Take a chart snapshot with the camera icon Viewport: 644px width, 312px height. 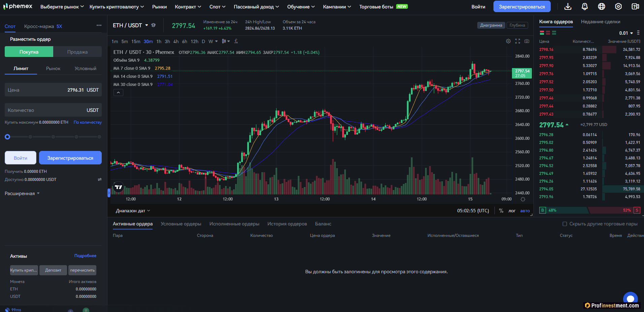[x=527, y=41]
